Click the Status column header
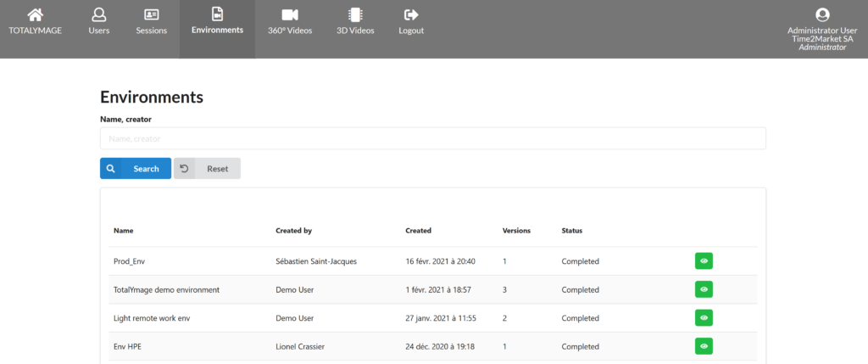The image size is (868, 364). click(x=572, y=231)
